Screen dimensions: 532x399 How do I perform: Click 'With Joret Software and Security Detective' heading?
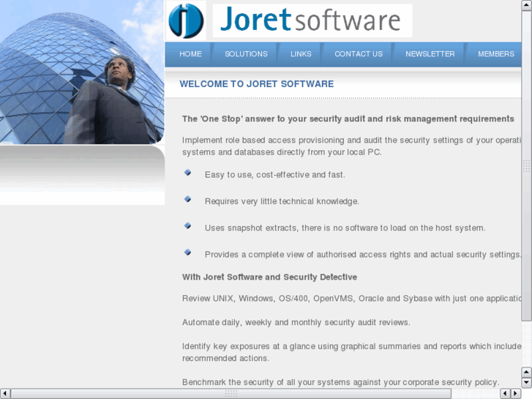click(269, 277)
